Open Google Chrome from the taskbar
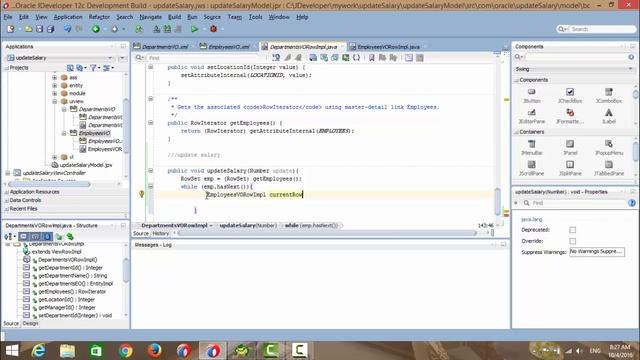The height and width of the screenshot is (360, 640). click(x=125, y=350)
